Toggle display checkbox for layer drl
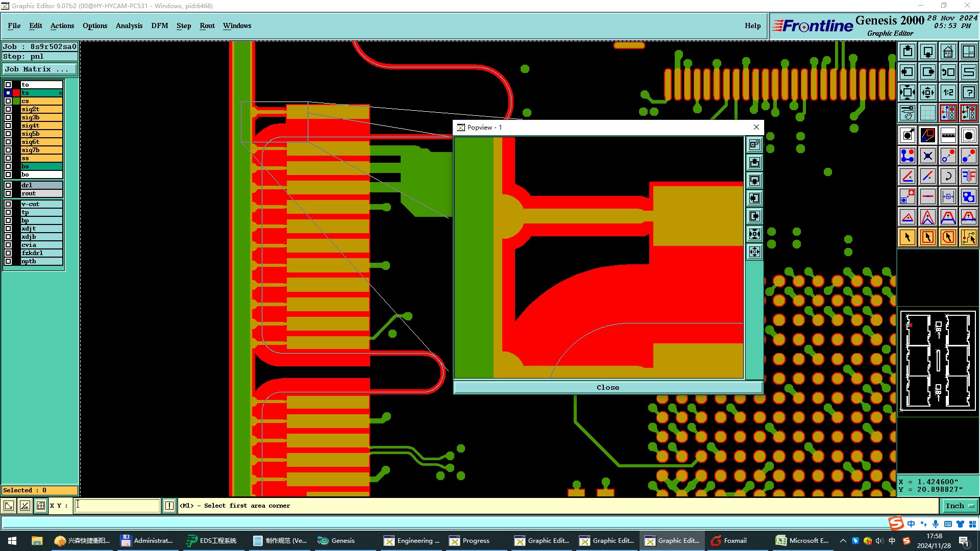This screenshot has height=551, width=980. click(8, 185)
